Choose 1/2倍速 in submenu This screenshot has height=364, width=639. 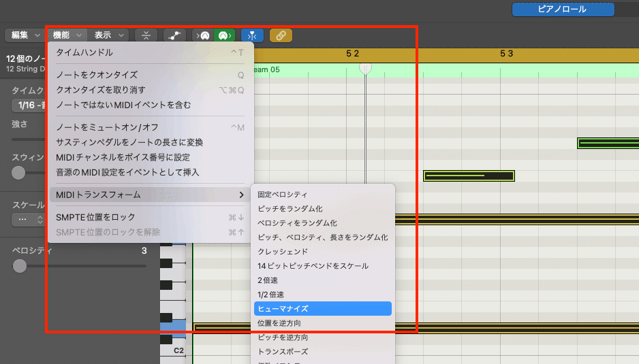tap(323, 295)
